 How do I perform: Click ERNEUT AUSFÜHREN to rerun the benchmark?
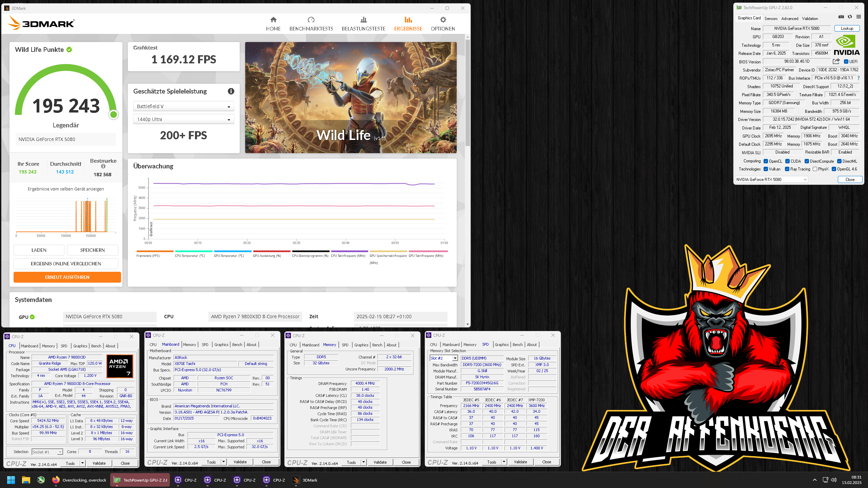[x=67, y=277]
